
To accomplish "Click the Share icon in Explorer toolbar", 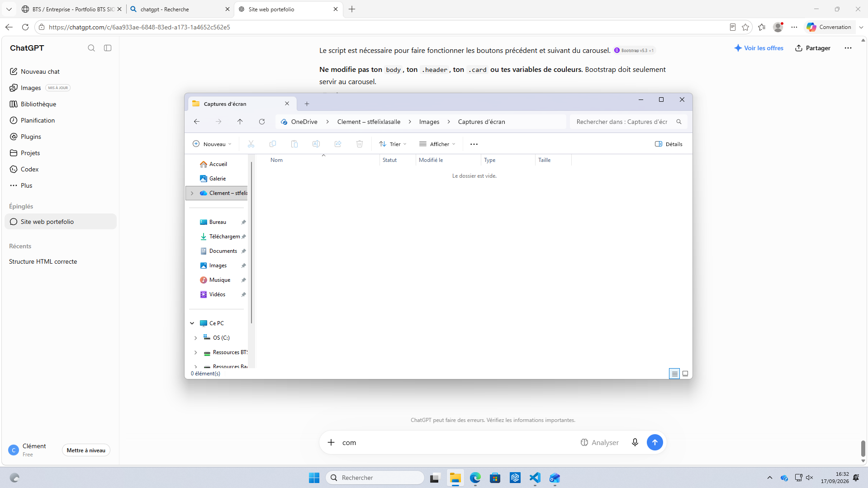I will click(338, 144).
